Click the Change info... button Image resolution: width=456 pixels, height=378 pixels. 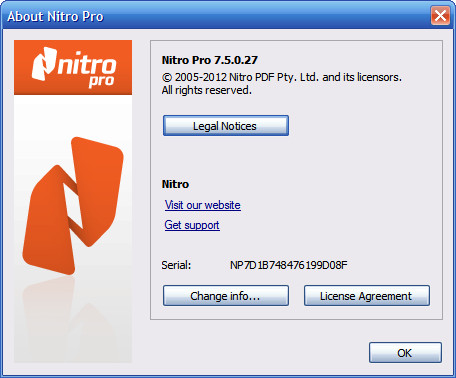pos(226,296)
